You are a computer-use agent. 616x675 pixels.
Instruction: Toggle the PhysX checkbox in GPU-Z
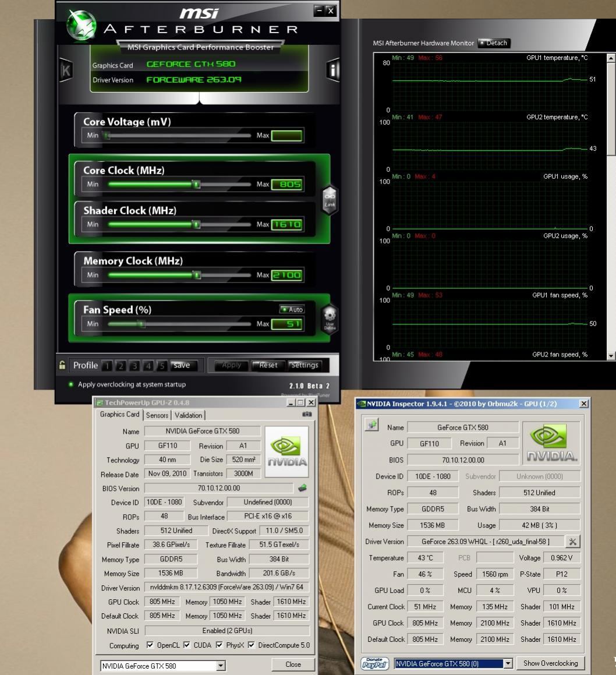(x=219, y=645)
